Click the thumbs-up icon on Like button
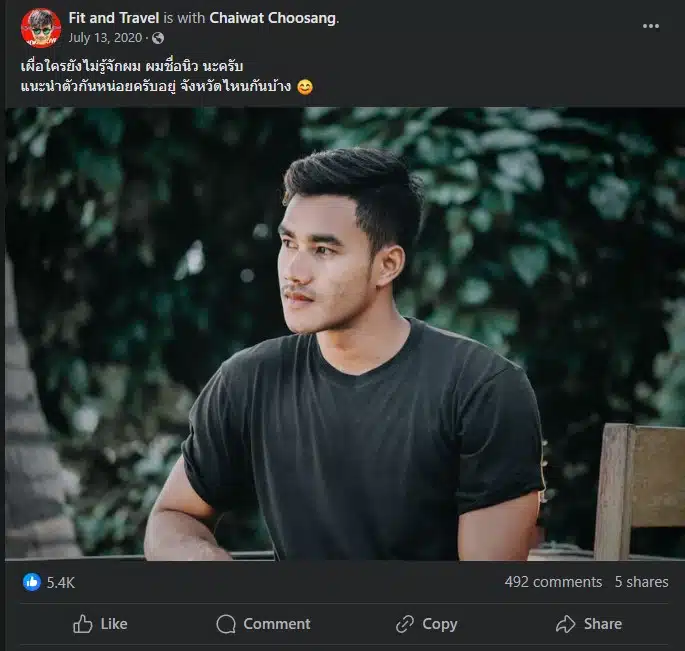The image size is (685, 651). 83,624
